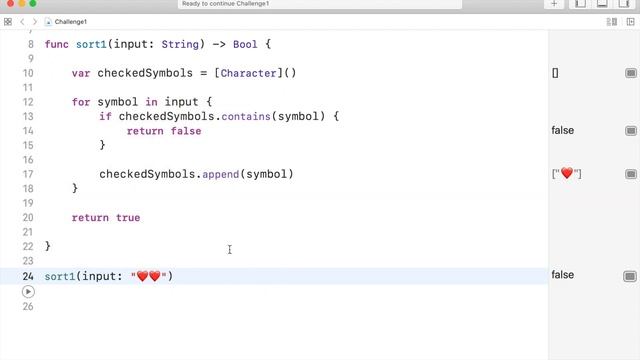The height and width of the screenshot is (360, 640).
Task: Show Quick Look for the heart array result
Action: click(x=631, y=174)
